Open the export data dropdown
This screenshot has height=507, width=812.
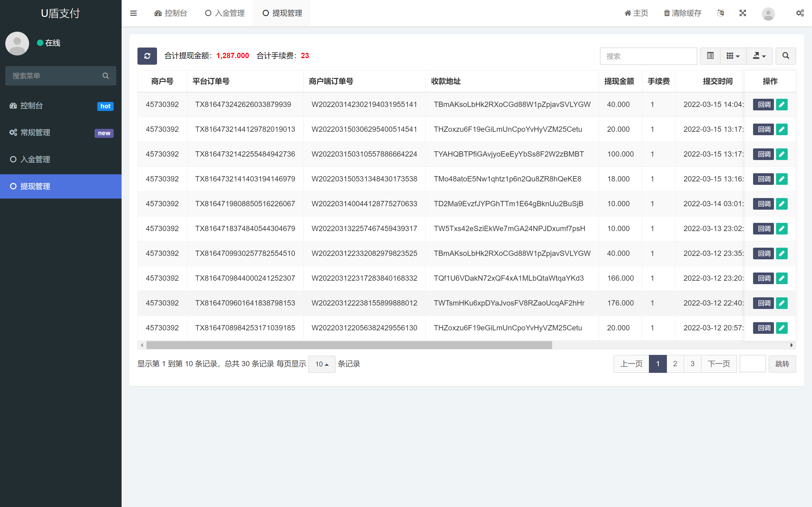click(759, 56)
